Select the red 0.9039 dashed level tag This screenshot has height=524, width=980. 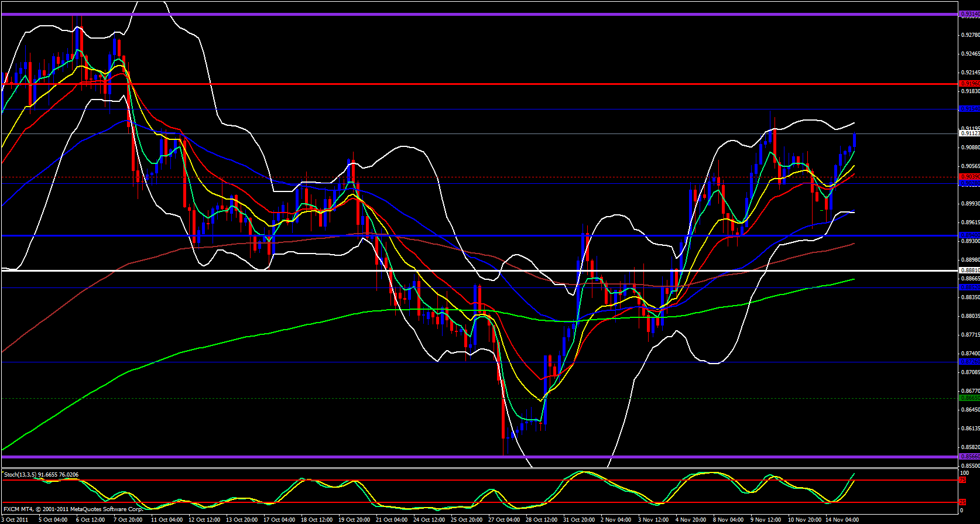click(x=969, y=176)
